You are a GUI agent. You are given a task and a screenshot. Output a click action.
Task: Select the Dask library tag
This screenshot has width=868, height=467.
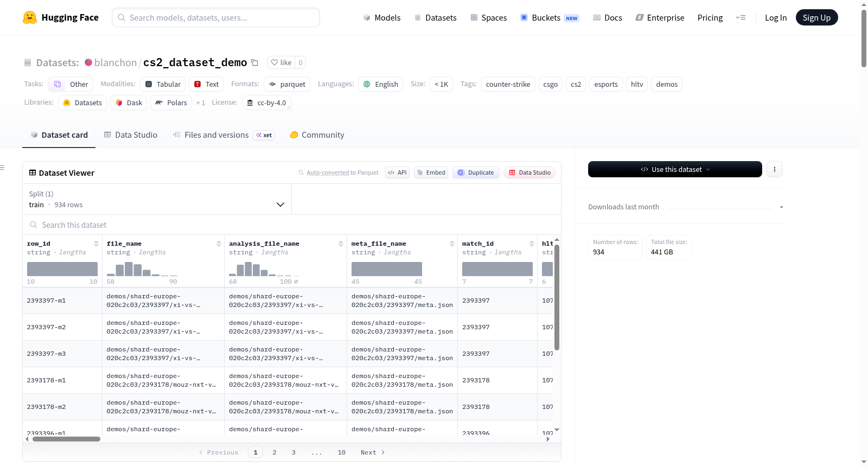pyautogui.click(x=129, y=103)
